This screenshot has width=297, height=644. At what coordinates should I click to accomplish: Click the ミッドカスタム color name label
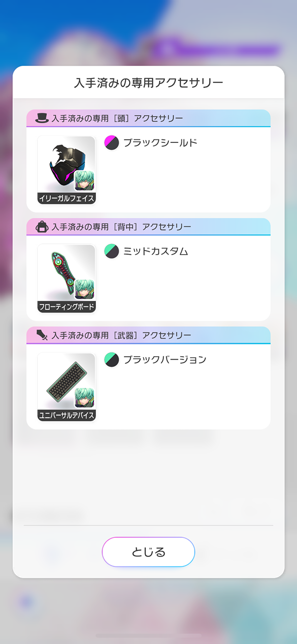pos(156,251)
